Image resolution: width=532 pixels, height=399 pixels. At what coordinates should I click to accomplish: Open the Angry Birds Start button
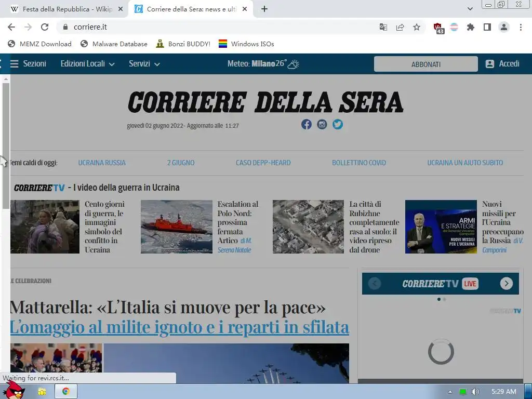[14, 390]
